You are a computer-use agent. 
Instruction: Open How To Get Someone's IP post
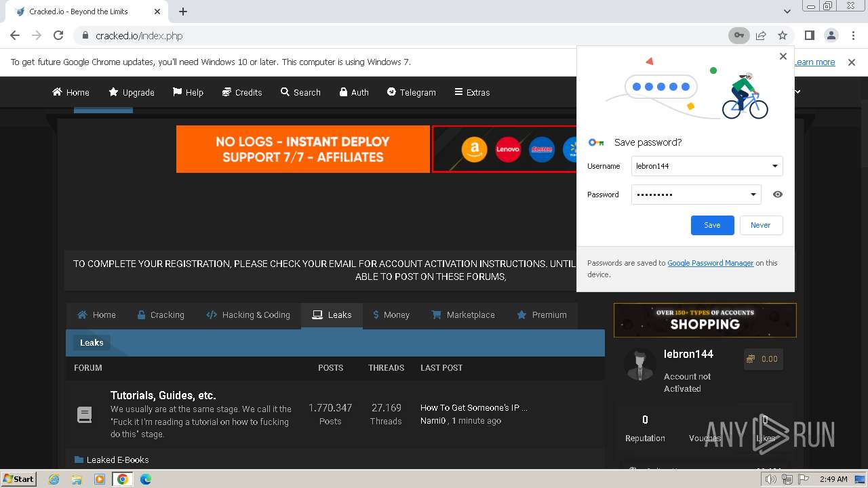click(474, 408)
